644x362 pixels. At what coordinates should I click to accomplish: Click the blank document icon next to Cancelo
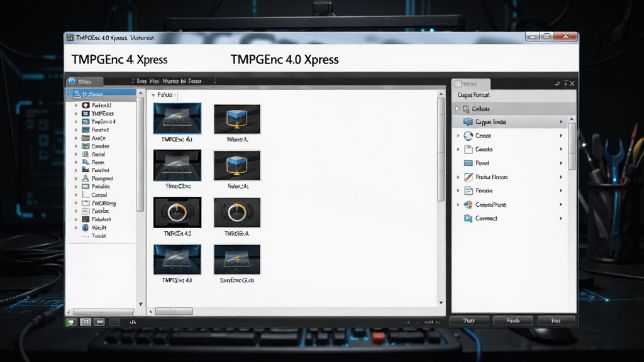(468, 150)
